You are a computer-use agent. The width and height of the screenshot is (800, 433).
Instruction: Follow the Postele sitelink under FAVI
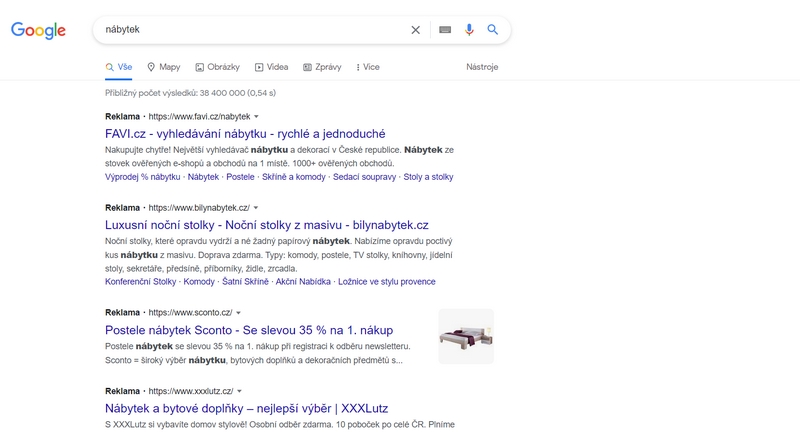[240, 177]
